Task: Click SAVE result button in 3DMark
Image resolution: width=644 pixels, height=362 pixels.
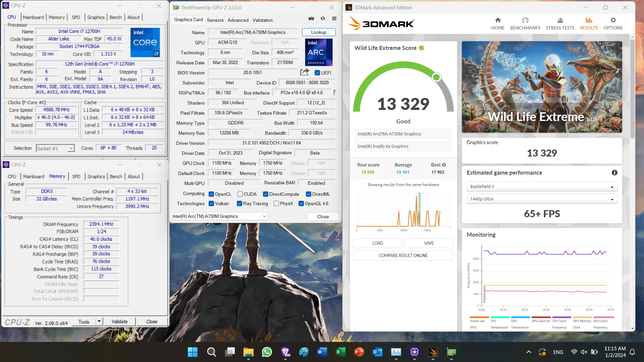Action: click(429, 243)
